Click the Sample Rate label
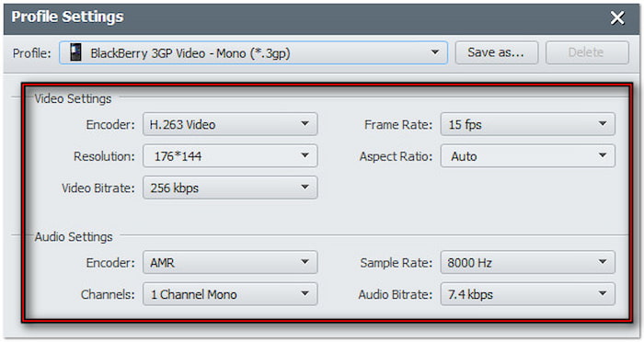The width and height of the screenshot is (644, 342). pyautogui.click(x=397, y=263)
